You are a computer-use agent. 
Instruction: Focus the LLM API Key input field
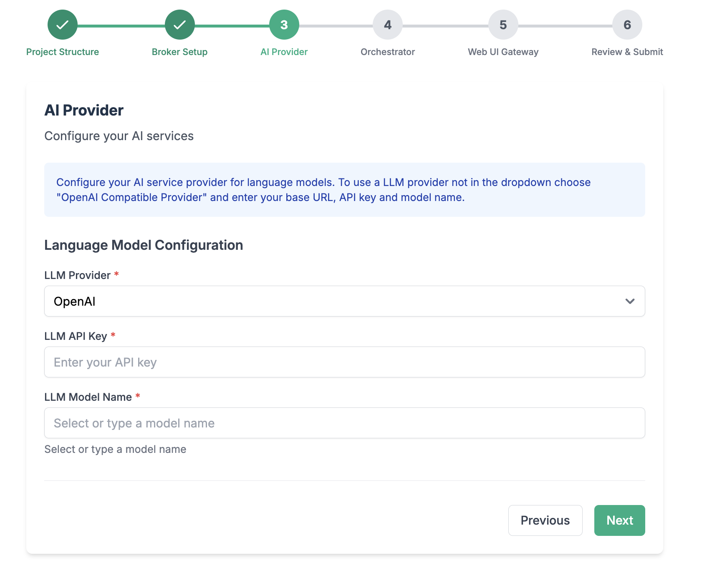pyautogui.click(x=344, y=362)
